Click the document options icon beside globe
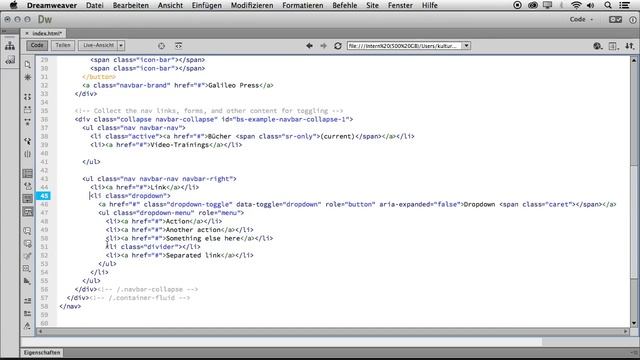Image resolution: width=640 pixels, height=360 pixels. (x=613, y=46)
